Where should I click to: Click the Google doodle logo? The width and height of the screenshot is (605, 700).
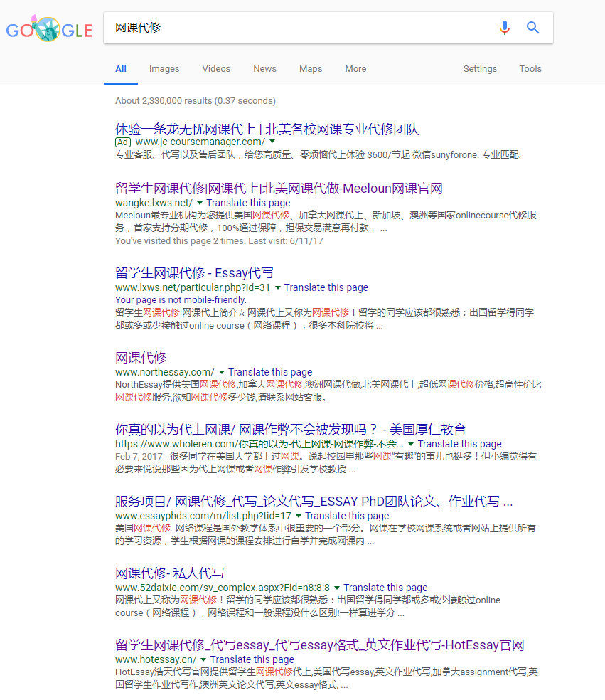pyautogui.click(x=49, y=29)
